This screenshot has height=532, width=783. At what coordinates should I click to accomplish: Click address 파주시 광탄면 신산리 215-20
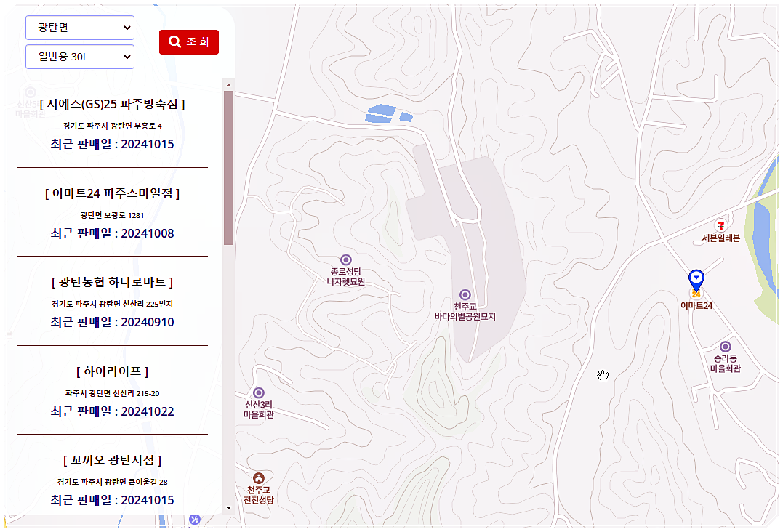(113, 393)
